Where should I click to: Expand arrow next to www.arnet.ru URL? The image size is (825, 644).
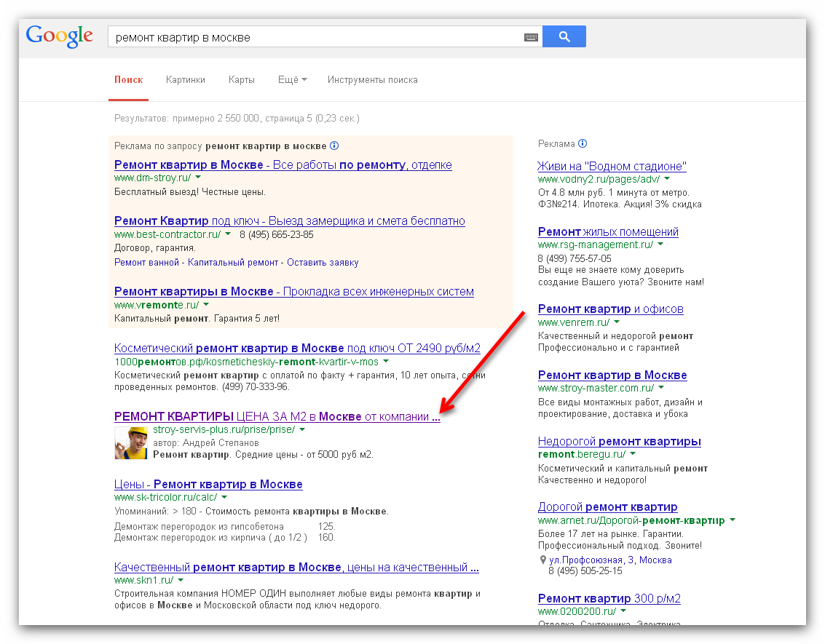(x=733, y=520)
